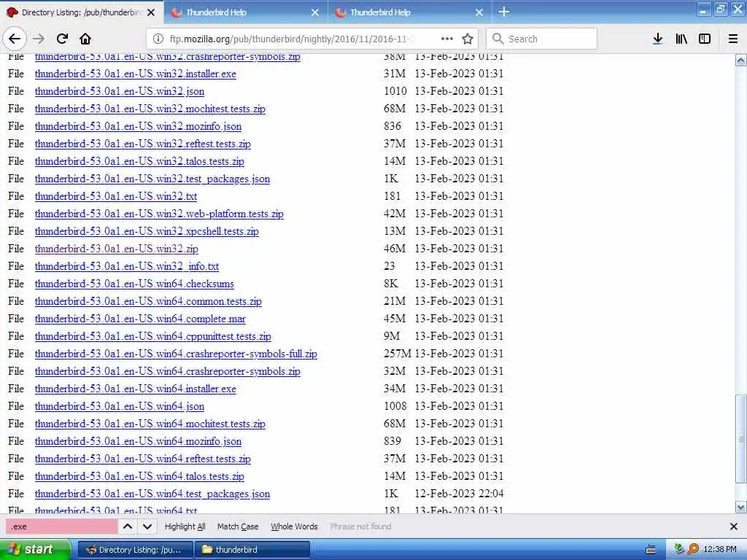The height and width of the screenshot is (560, 747).
Task: Reload the current directory listing
Action: coord(63,39)
